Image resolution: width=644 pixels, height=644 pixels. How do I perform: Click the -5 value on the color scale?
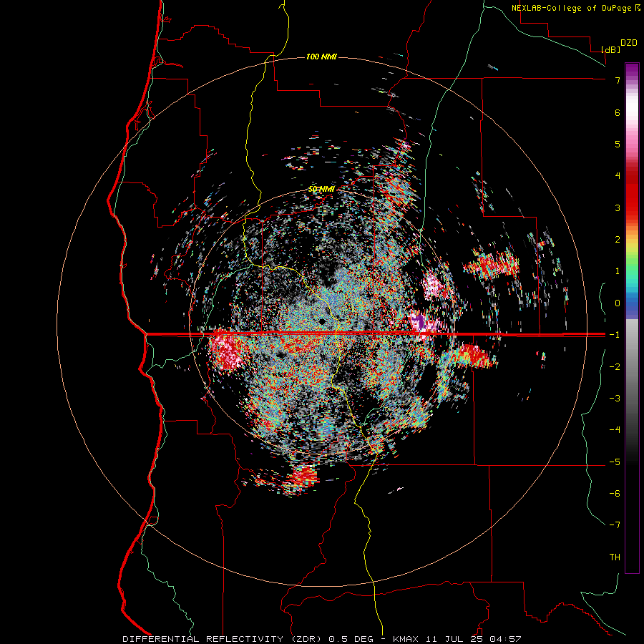[x=615, y=462]
